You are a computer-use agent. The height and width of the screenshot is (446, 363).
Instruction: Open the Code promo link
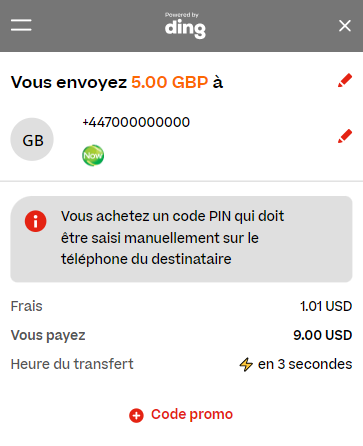192,414
